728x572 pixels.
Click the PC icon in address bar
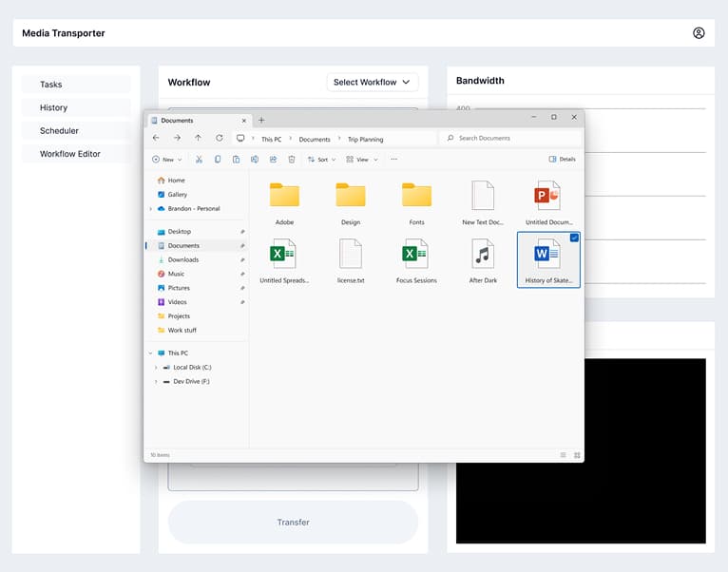[x=240, y=139]
